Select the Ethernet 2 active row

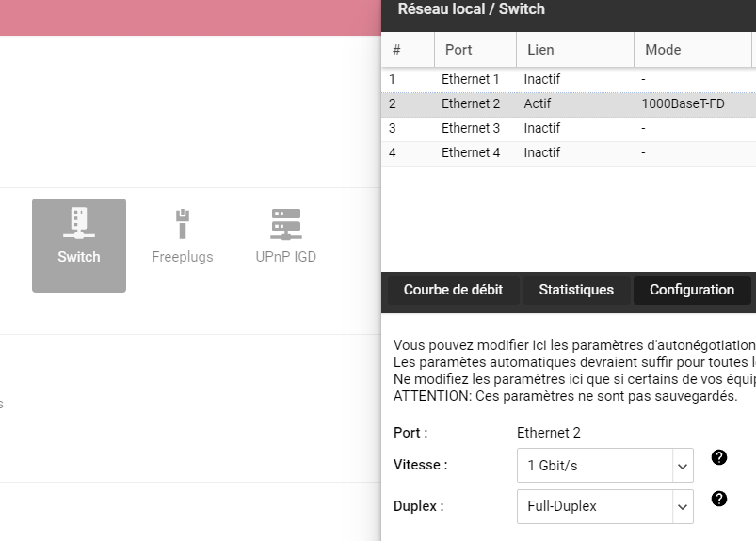(471, 104)
